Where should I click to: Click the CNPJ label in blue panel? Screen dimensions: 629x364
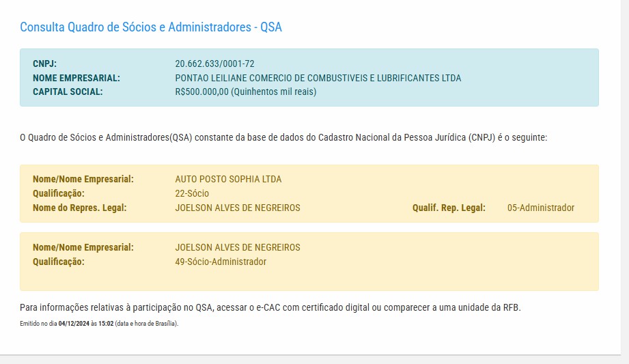[44, 64]
